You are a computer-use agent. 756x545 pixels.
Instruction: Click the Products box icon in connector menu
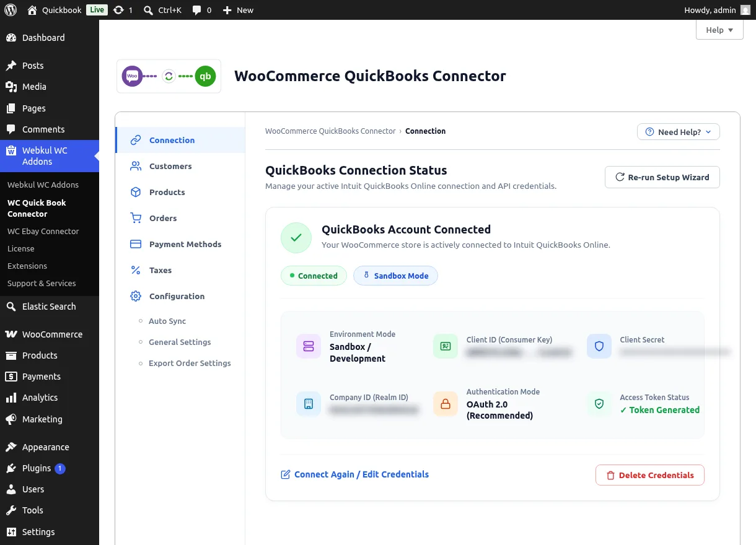click(x=136, y=192)
